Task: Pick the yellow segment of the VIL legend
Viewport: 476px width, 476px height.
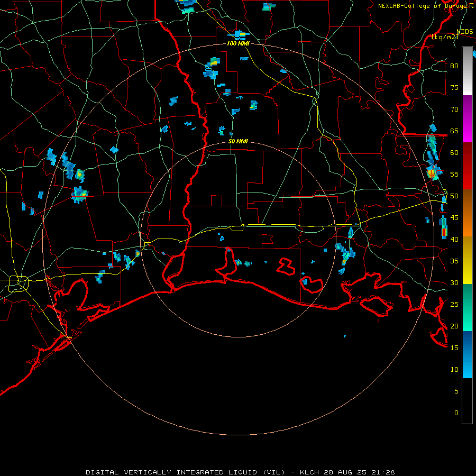Action: [x=467, y=260]
